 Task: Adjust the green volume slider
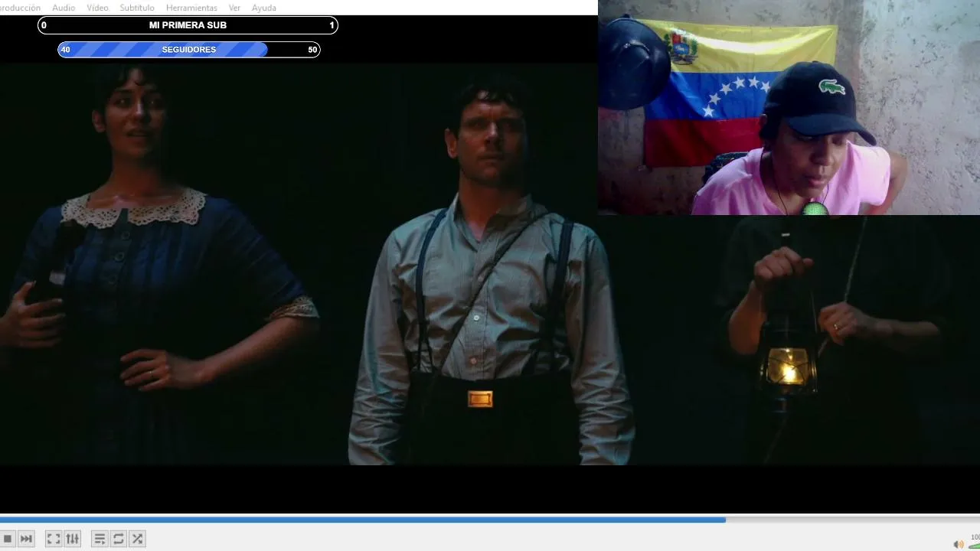[x=974, y=545]
